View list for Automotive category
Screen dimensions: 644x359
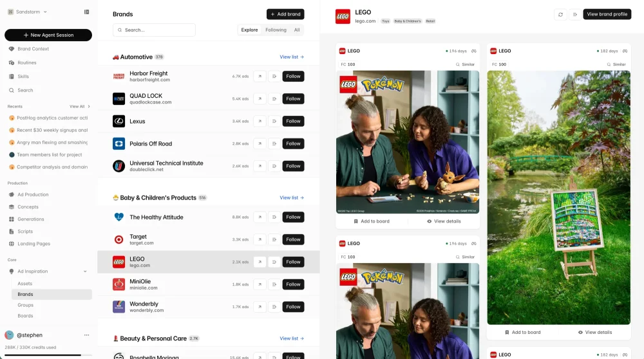pos(292,57)
